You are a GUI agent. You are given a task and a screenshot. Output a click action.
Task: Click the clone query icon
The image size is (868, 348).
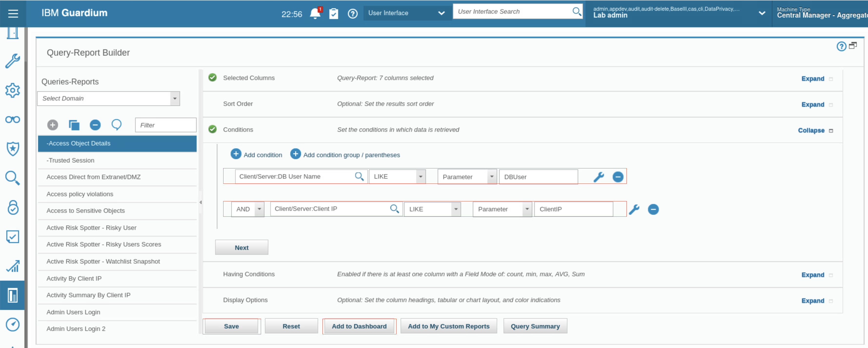click(x=74, y=125)
